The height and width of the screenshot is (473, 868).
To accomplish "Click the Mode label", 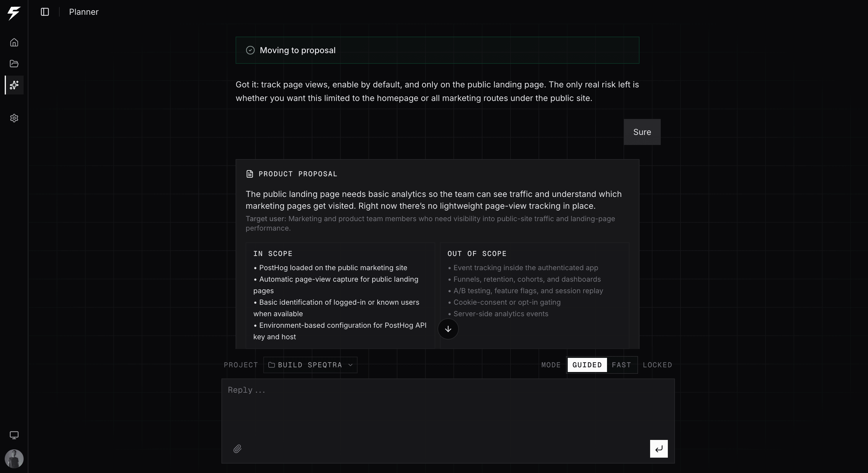I will pos(551,365).
